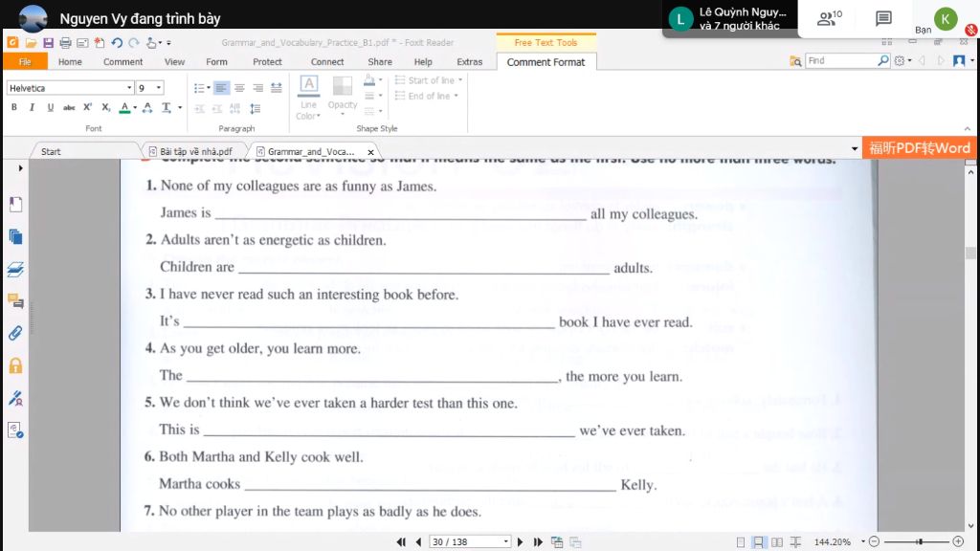The height and width of the screenshot is (551, 980).
Task: Go to the first page
Action: [x=401, y=541]
